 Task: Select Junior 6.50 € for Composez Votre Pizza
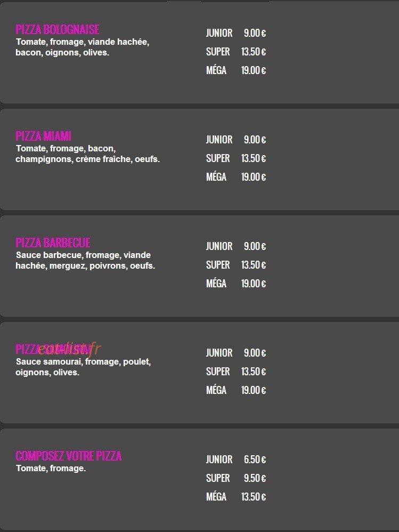236,460
